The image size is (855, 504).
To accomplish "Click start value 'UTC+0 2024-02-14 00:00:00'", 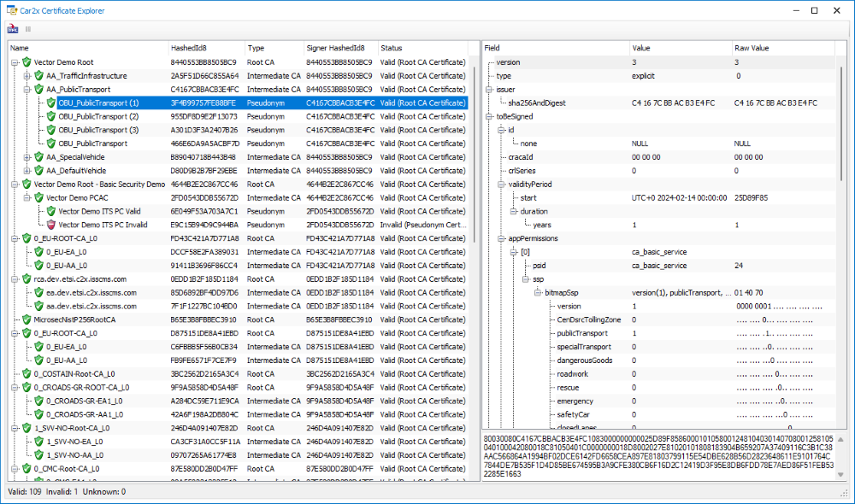I will click(679, 198).
